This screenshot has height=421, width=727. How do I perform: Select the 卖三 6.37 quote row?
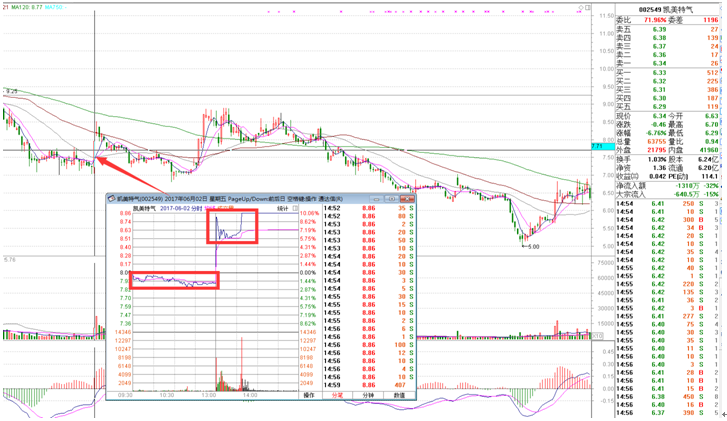coord(667,46)
